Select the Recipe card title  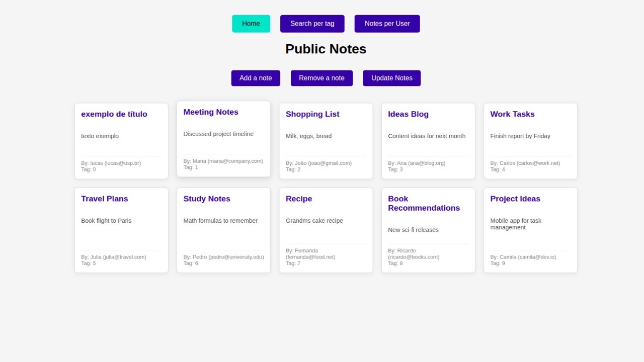point(299,199)
